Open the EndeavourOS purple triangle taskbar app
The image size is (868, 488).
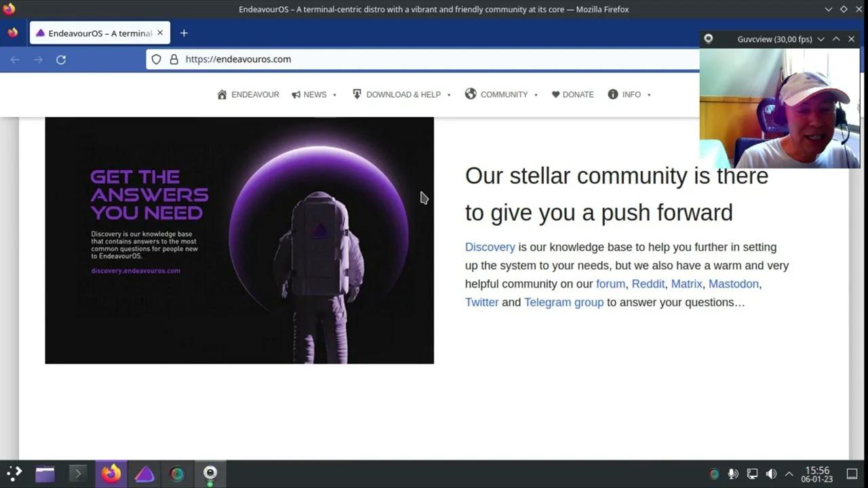point(144,474)
